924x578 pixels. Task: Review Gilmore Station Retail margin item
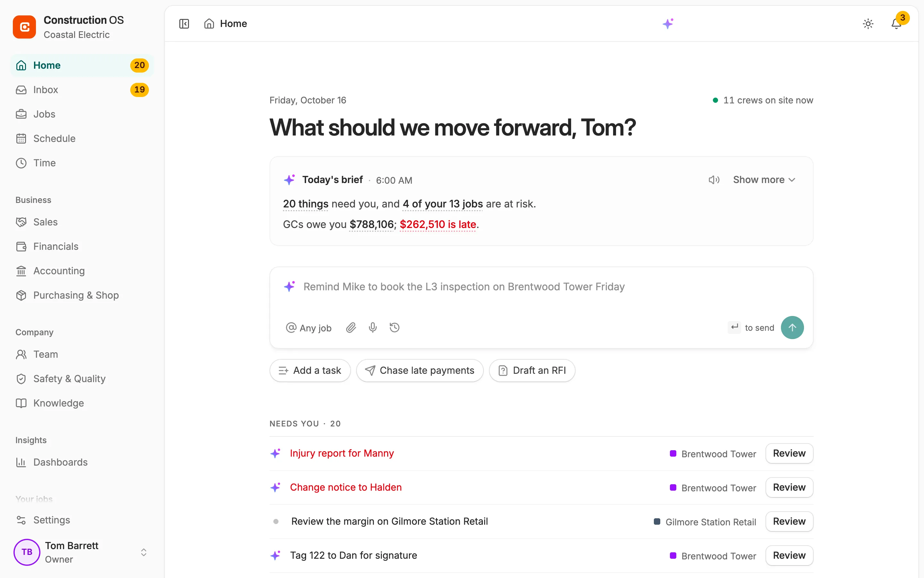coord(789,521)
